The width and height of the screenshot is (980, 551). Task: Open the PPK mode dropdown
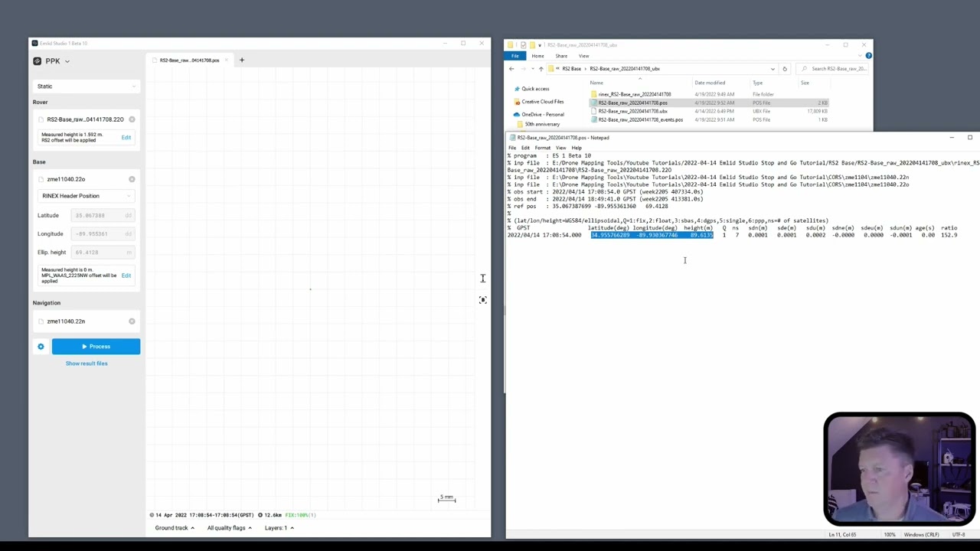(58, 61)
